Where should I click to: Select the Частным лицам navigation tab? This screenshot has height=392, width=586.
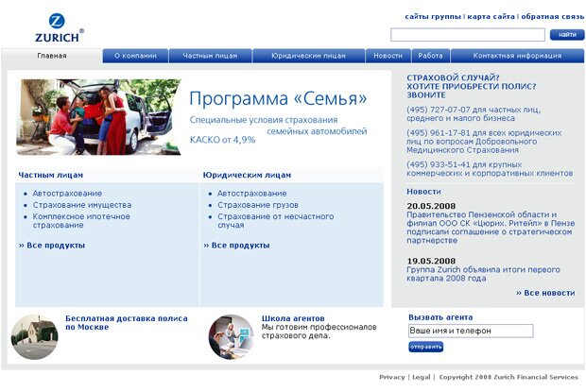pyautogui.click(x=211, y=56)
